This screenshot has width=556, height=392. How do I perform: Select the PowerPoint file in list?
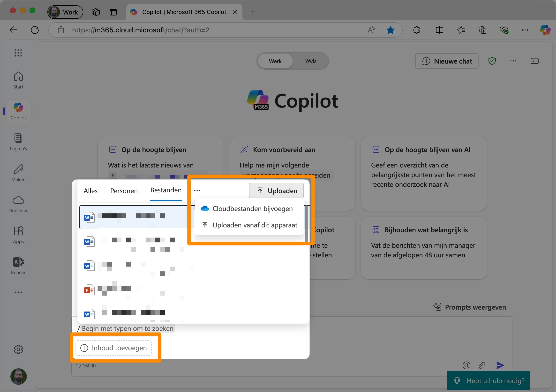point(137,290)
